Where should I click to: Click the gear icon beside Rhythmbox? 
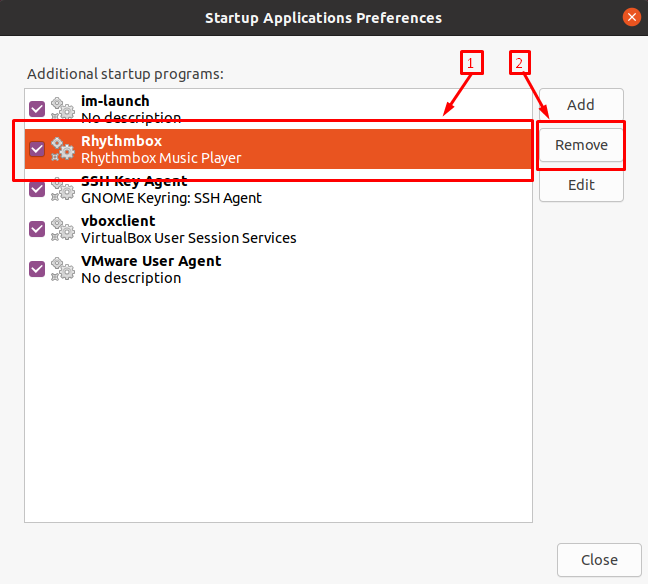point(63,149)
